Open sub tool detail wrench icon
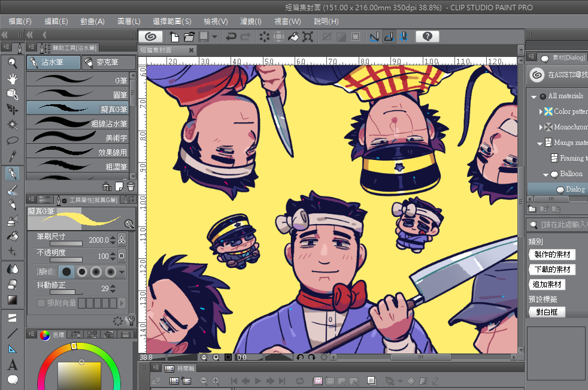The width and height of the screenshot is (588, 390). tap(131, 321)
